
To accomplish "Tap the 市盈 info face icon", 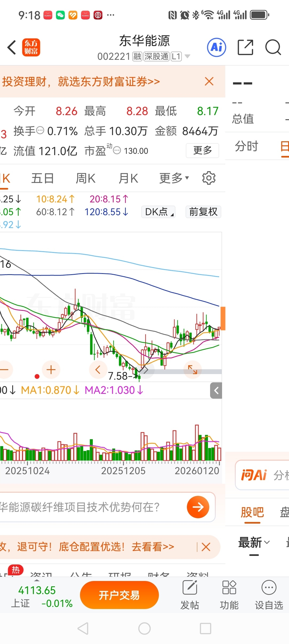I will click(x=117, y=151).
